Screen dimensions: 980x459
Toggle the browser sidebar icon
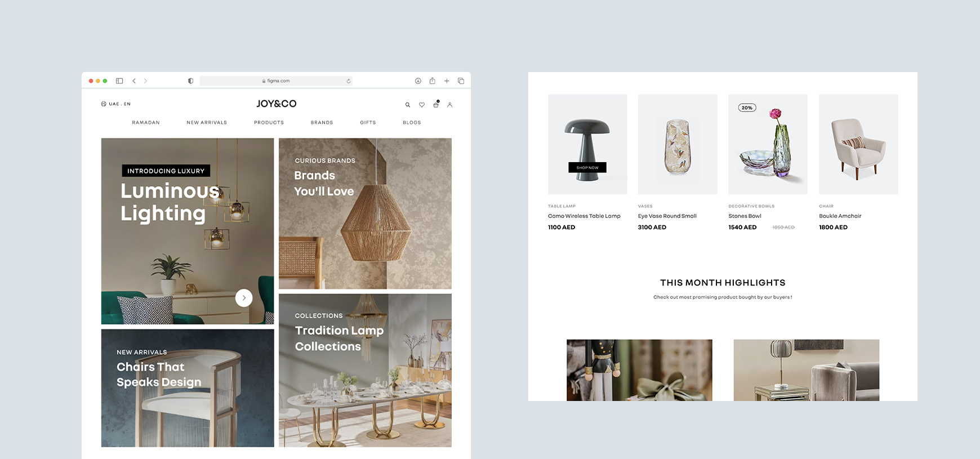coord(119,81)
